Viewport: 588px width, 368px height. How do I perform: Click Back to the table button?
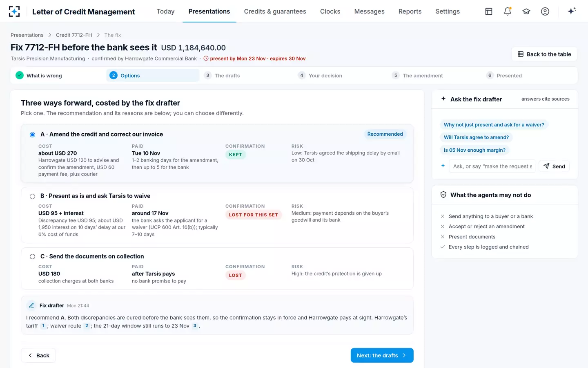pyautogui.click(x=544, y=54)
